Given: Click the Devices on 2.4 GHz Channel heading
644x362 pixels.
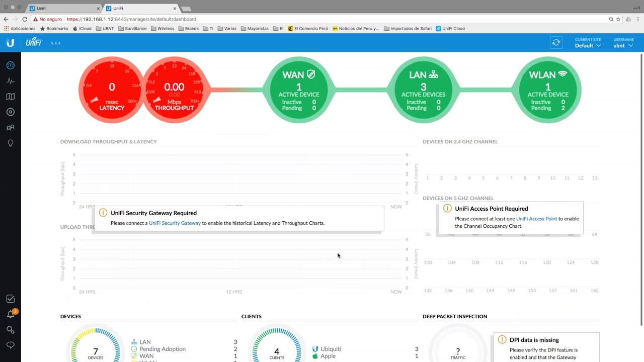Looking at the screenshot, I should [x=460, y=142].
